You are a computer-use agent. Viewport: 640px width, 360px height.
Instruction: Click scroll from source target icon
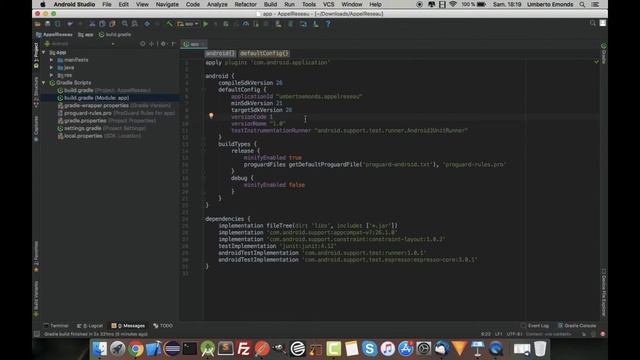coord(142,43)
